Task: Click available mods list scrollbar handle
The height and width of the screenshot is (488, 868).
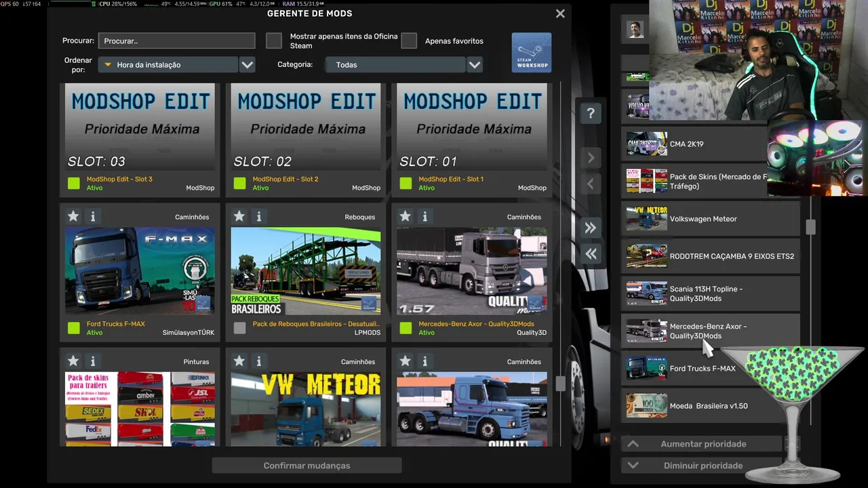Action: [x=561, y=384]
